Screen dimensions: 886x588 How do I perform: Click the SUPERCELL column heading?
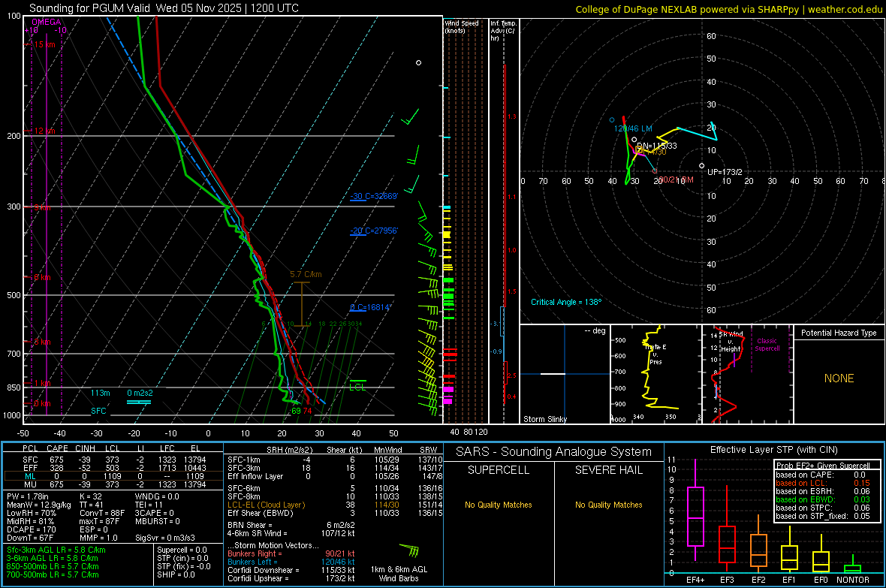coord(499,470)
